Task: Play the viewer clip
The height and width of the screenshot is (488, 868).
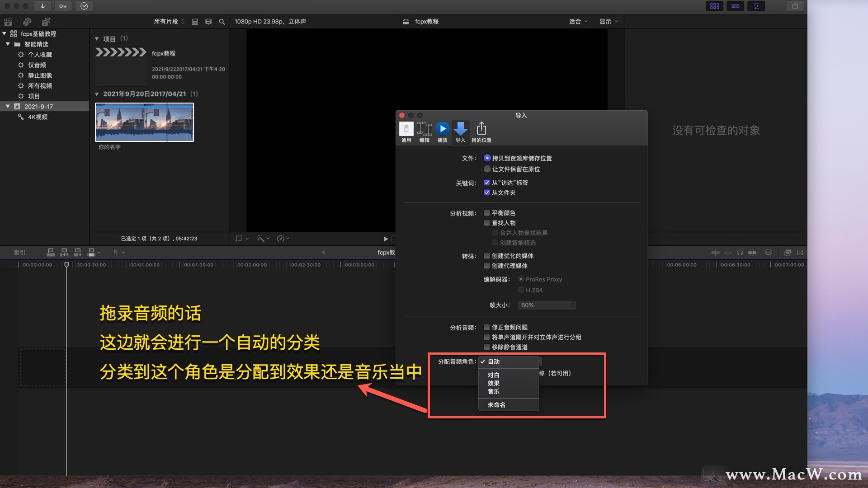Action: 386,239
